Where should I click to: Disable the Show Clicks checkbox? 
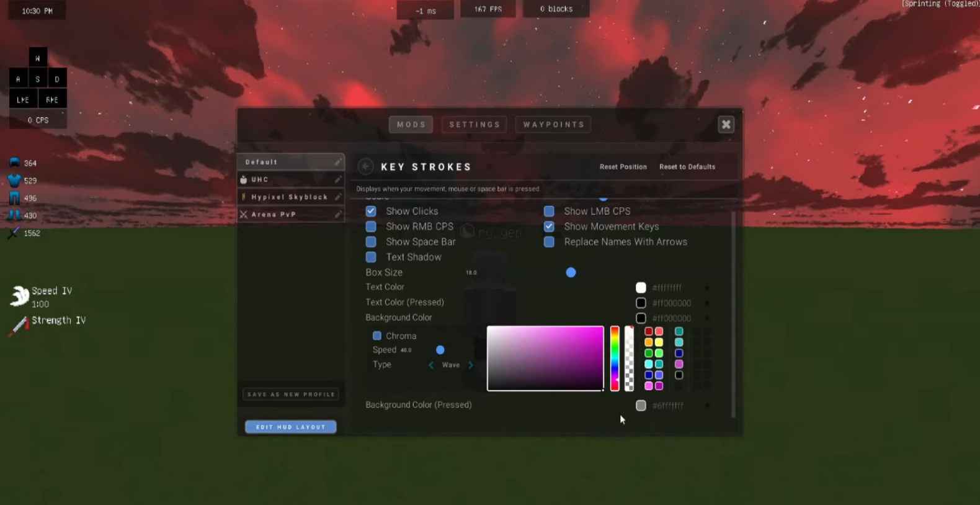(371, 212)
